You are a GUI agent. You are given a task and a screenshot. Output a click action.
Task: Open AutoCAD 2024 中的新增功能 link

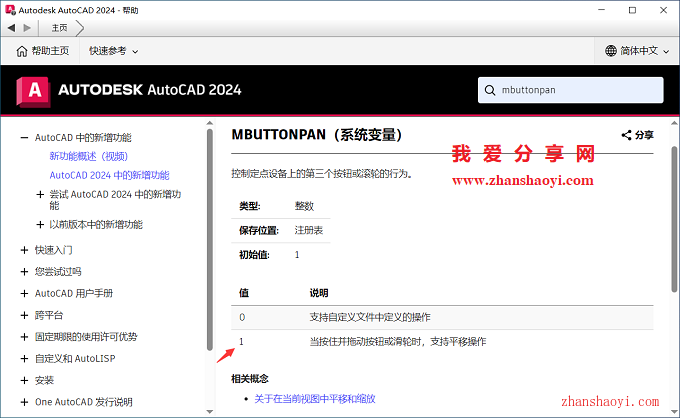(x=109, y=175)
